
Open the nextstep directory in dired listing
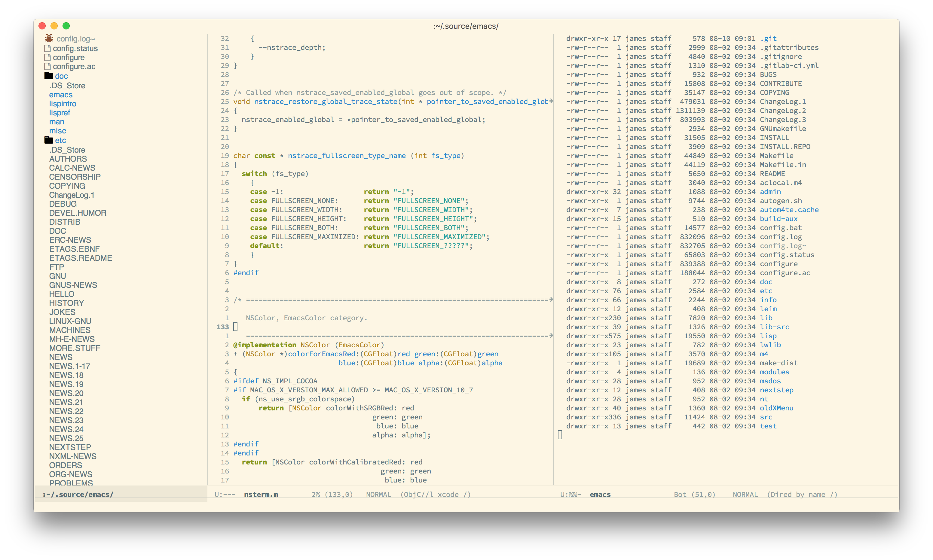click(x=776, y=390)
